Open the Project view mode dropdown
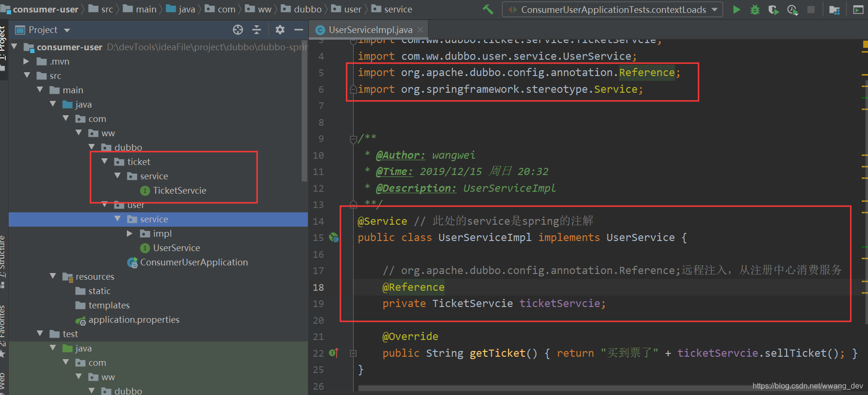Screen dimensions: 868x395 67,30
